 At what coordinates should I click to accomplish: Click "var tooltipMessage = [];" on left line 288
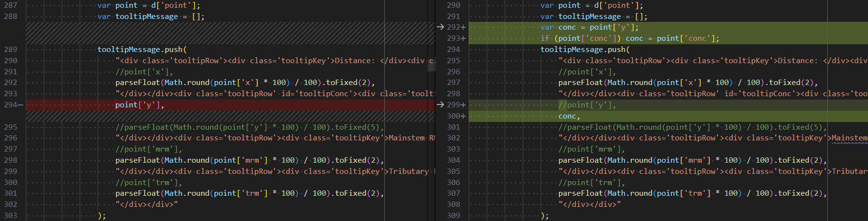click(151, 17)
